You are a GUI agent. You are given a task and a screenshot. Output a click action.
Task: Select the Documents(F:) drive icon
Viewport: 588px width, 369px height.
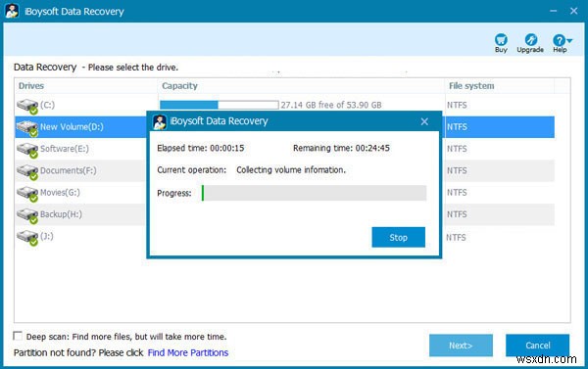[x=27, y=171]
